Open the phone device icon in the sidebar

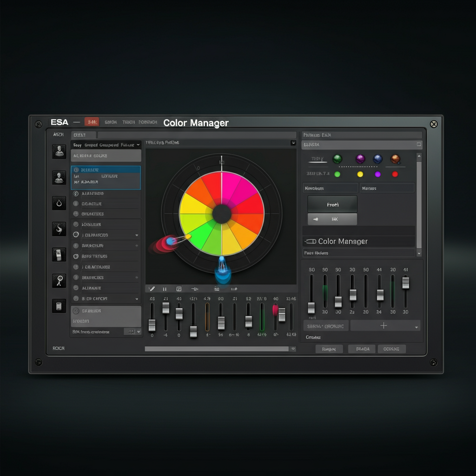[59, 306]
